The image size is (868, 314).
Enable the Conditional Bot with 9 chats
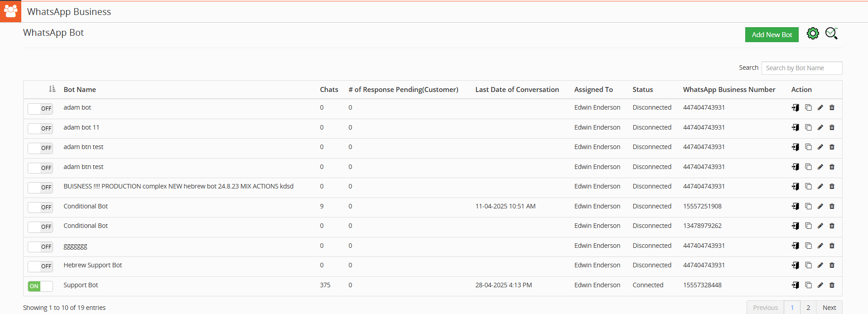[40, 208]
